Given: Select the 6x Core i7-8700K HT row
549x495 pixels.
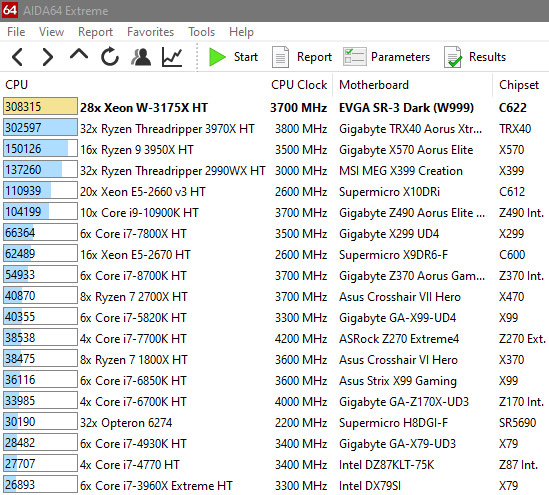Looking at the screenshot, I should (x=274, y=276).
